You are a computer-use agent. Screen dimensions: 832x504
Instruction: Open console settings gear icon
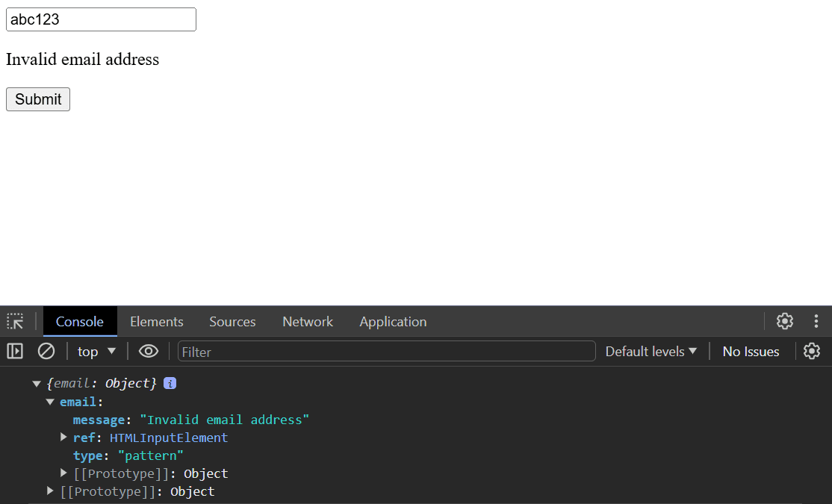coord(812,351)
